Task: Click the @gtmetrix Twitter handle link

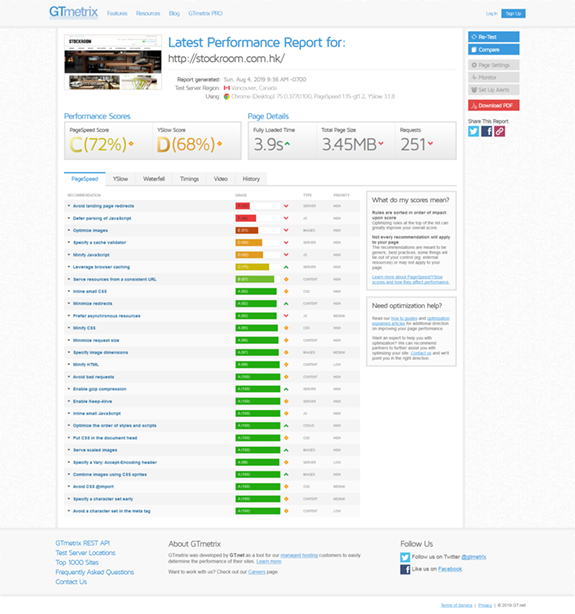Action: point(474,557)
